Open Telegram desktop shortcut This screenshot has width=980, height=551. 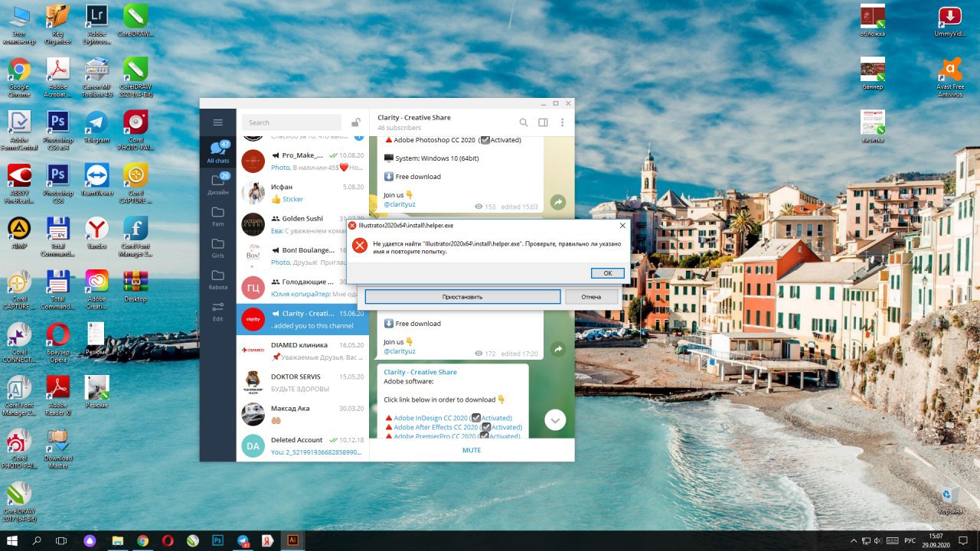tap(96, 128)
